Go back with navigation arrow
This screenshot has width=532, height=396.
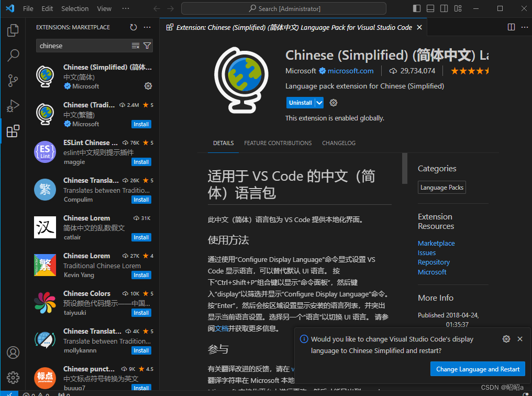157,8
